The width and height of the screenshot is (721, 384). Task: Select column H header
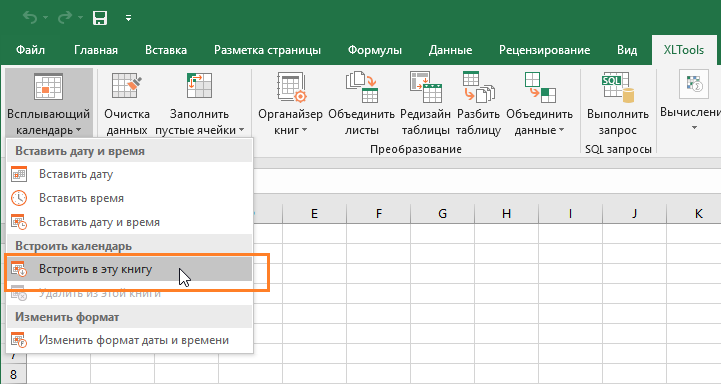coord(506,213)
